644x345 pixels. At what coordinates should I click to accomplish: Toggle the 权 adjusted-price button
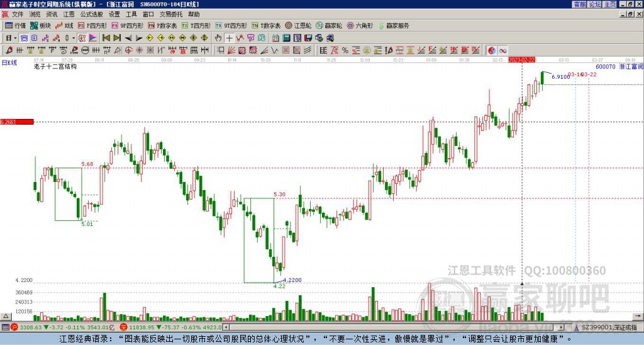point(82,38)
